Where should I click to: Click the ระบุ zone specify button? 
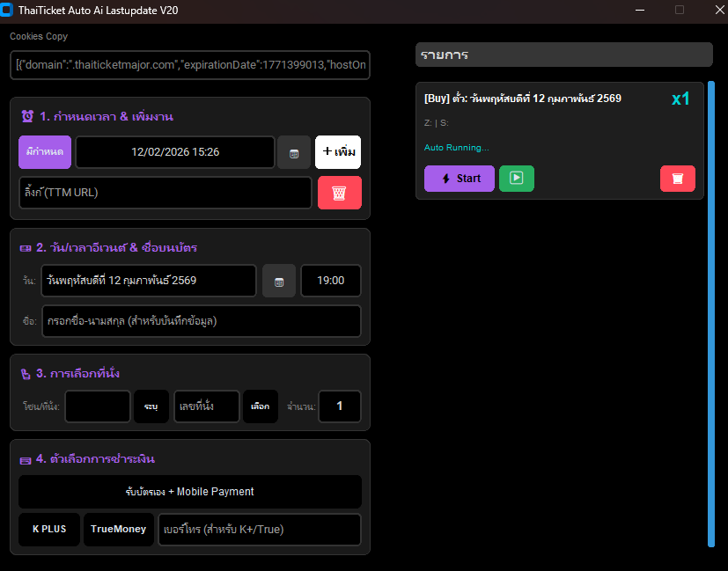point(151,406)
